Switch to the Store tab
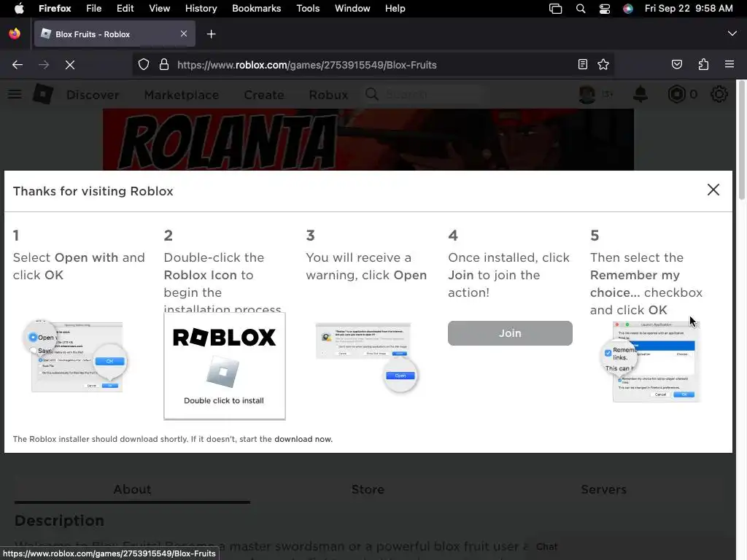The image size is (747, 560). 368,489
